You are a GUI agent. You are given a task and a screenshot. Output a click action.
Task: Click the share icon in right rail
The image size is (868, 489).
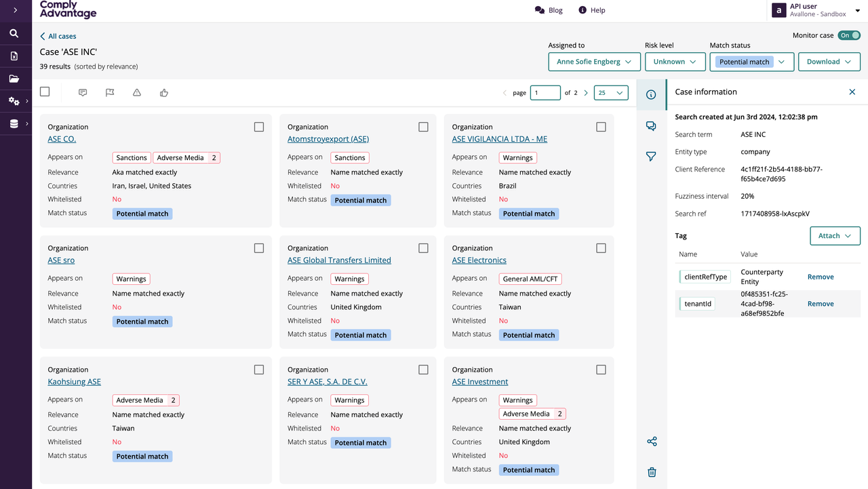[x=652, y=442]
